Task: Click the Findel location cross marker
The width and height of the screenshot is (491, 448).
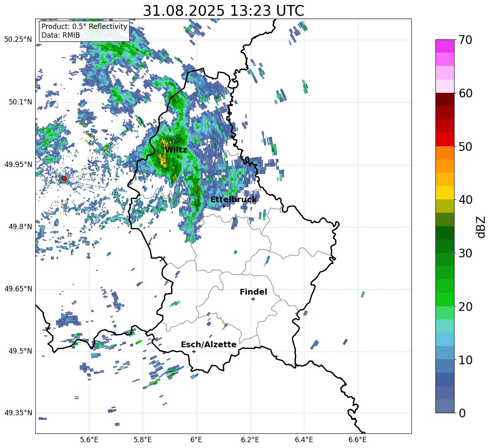Action: (x=253, y=299)
